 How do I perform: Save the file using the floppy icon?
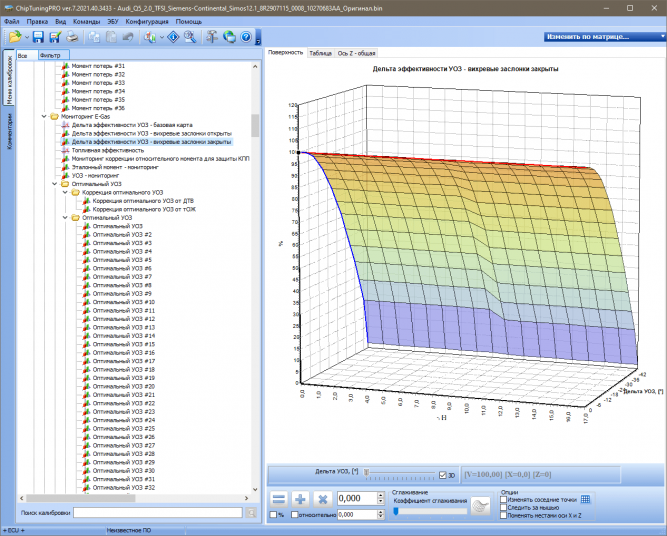point(38,37)
